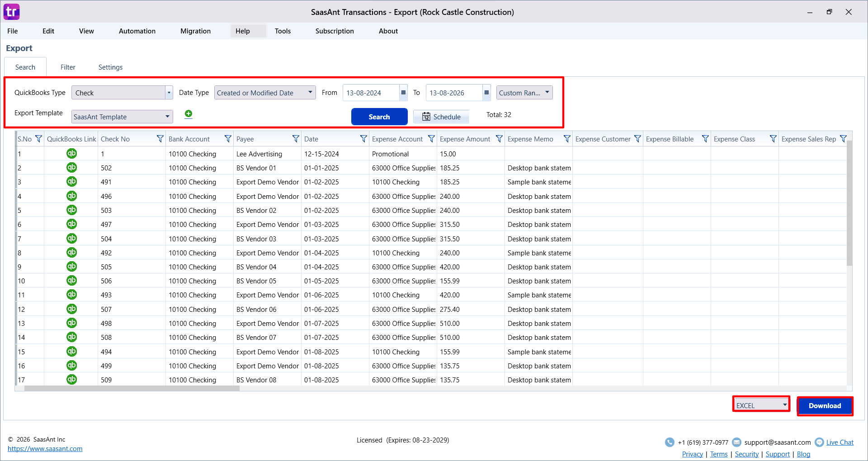Viewport: 868px width, 461px height.
Task: Open the To date calendar picker
Action: [x=486, y=93]
